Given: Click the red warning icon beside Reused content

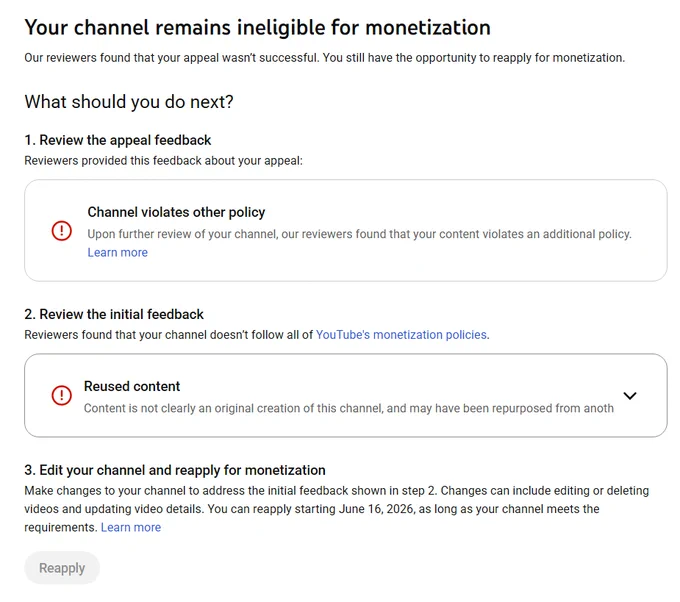Looking at the screenshot, I should [62, 395].
